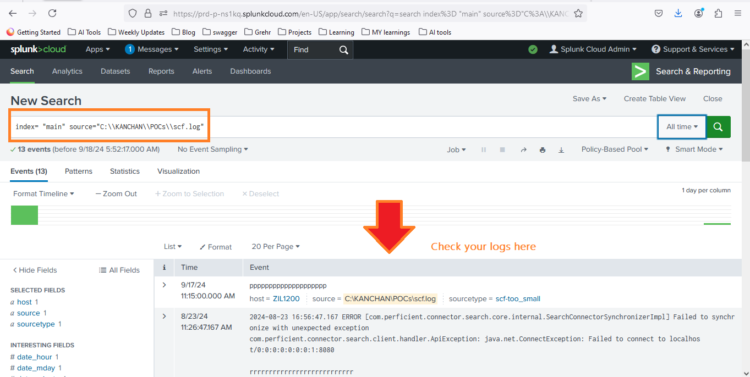Screen dimensions: 750x377
Task: Expand the 9/17/24 event row
Action: pos(164,285)
